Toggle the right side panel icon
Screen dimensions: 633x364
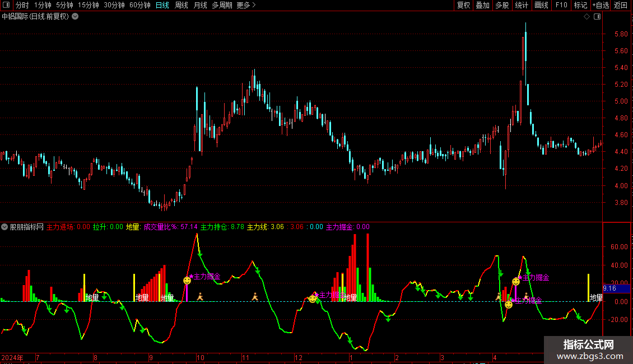pyautogui.click(x=598, y=17)
